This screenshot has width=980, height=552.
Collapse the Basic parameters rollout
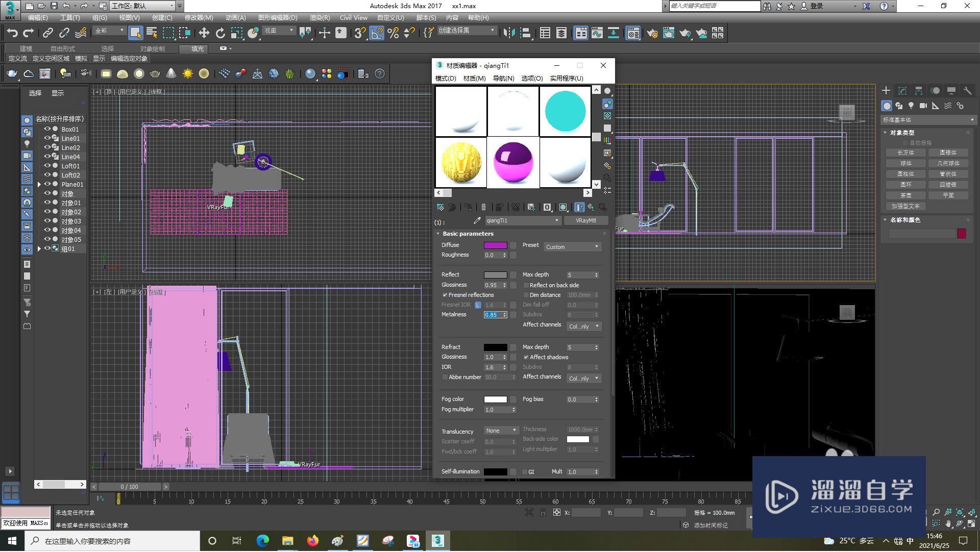(x=438, y=234)
